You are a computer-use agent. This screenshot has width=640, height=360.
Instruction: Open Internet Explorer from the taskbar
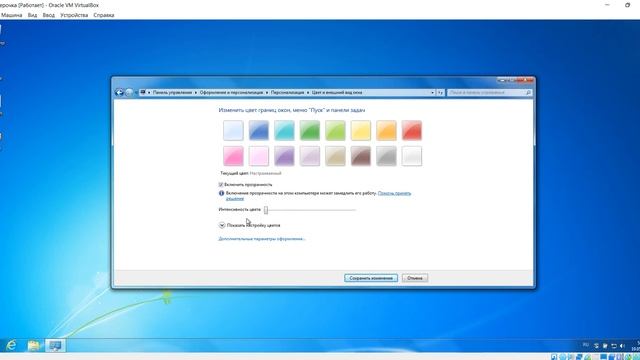pyautogui.click(x=11, y=345)
